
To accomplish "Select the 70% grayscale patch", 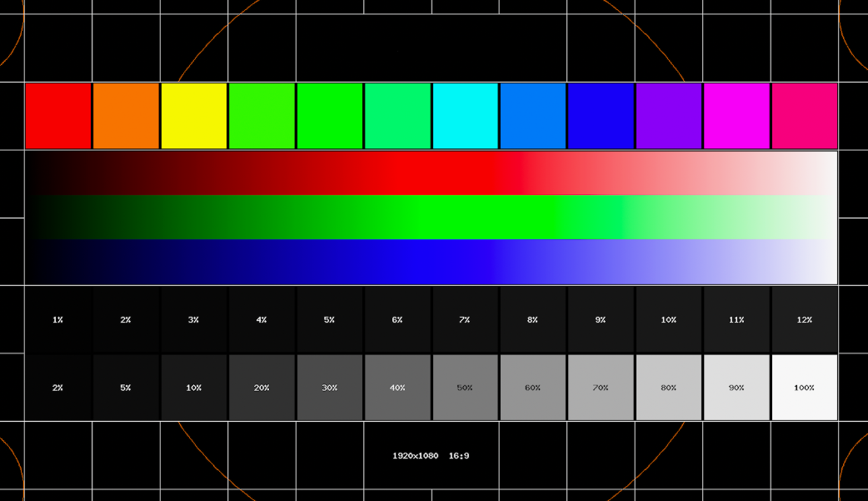I will pyautogui.click(x=601, y=388).
